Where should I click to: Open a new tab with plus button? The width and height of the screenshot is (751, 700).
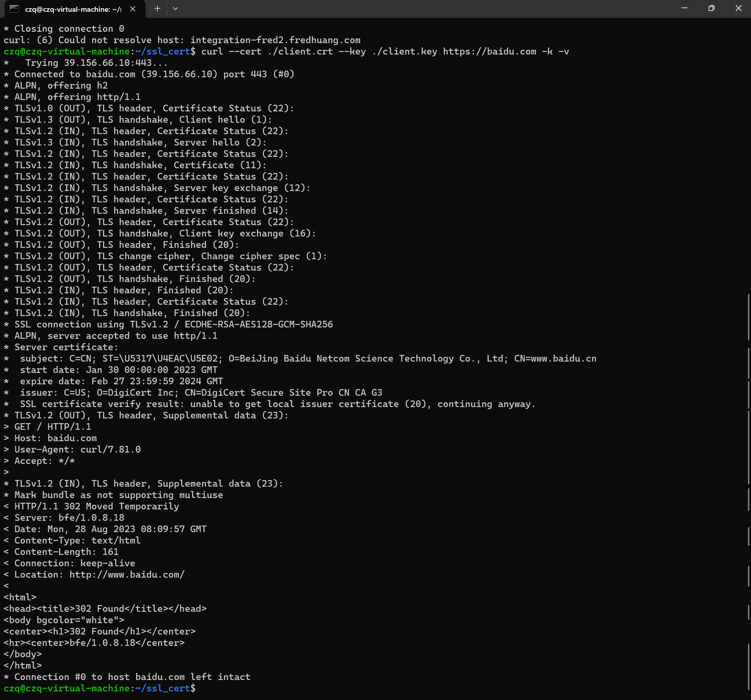[x=157, y=9]
